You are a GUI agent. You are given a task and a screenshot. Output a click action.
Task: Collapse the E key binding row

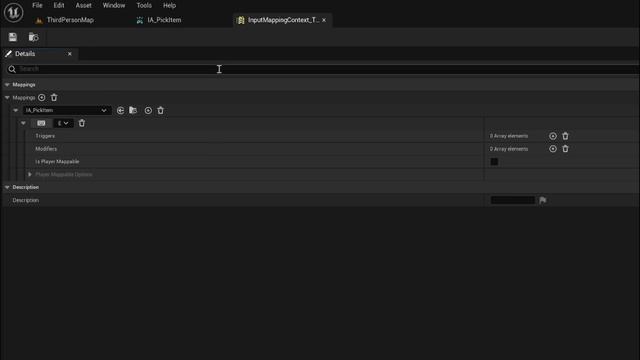click(x=23, y=123)
